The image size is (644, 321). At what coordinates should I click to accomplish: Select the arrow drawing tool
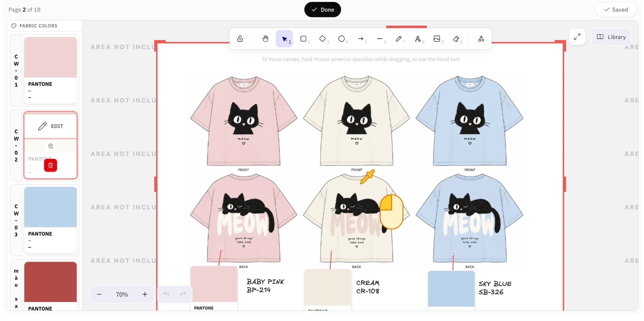(361, 39)
